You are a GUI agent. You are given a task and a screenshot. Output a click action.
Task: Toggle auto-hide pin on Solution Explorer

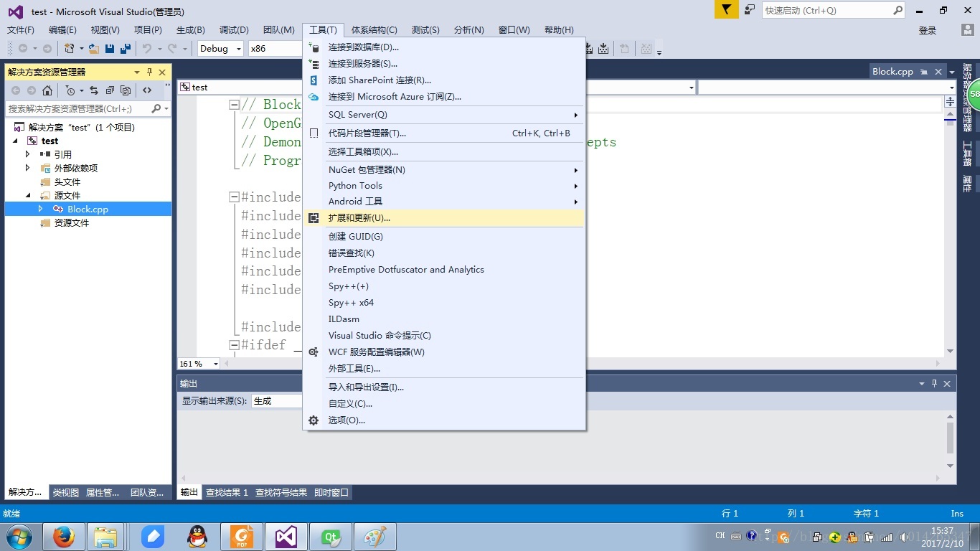coord(149,72)
